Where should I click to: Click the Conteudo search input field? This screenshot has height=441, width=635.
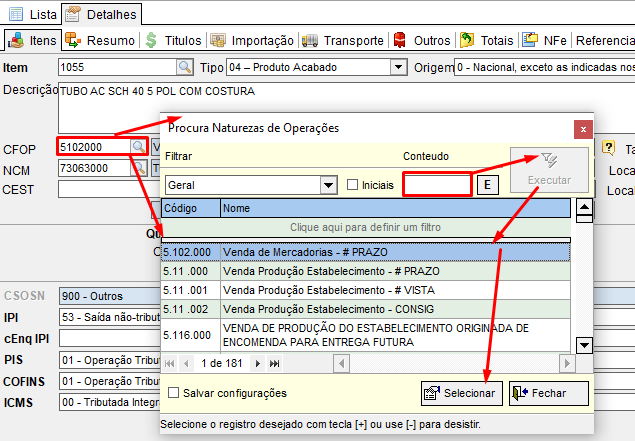[x=437, y=185]
